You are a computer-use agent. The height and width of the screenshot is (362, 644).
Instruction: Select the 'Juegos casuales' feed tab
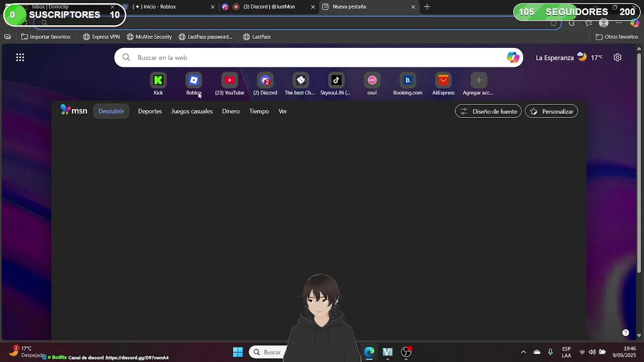click(x=192, y=111)
